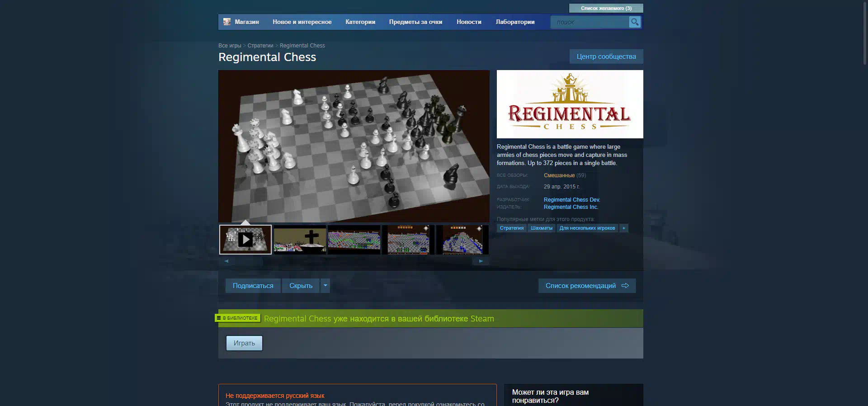Click the arrow icon in Список рекомендаций
This screenshot has height=406, width=868.
(625, 286)
